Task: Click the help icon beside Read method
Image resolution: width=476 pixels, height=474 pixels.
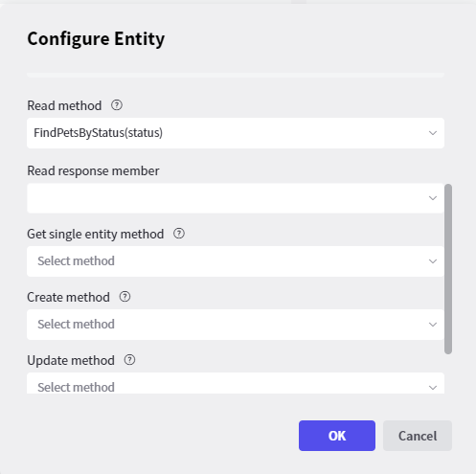Action: click(117, 105)
